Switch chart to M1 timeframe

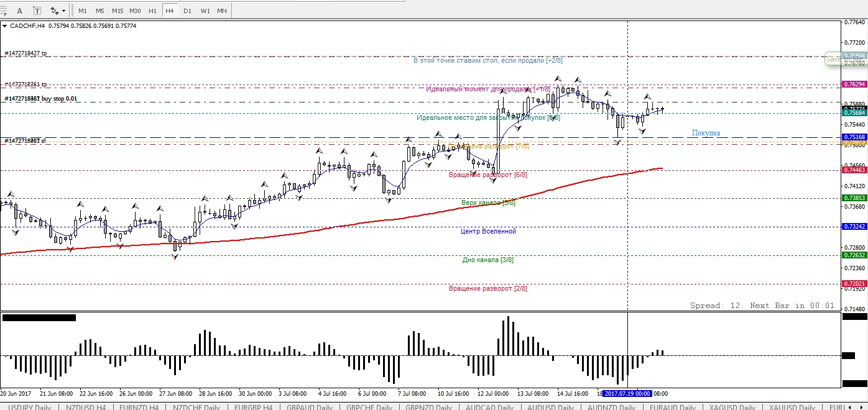[83, 11]
